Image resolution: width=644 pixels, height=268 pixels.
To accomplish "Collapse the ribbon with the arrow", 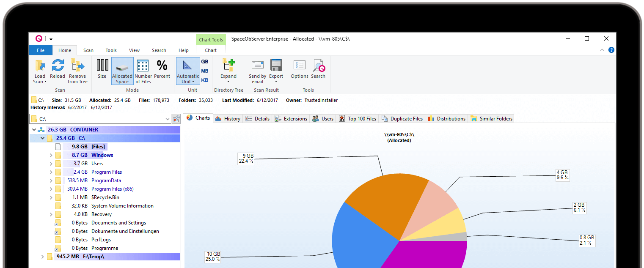I will pos(602,50).
